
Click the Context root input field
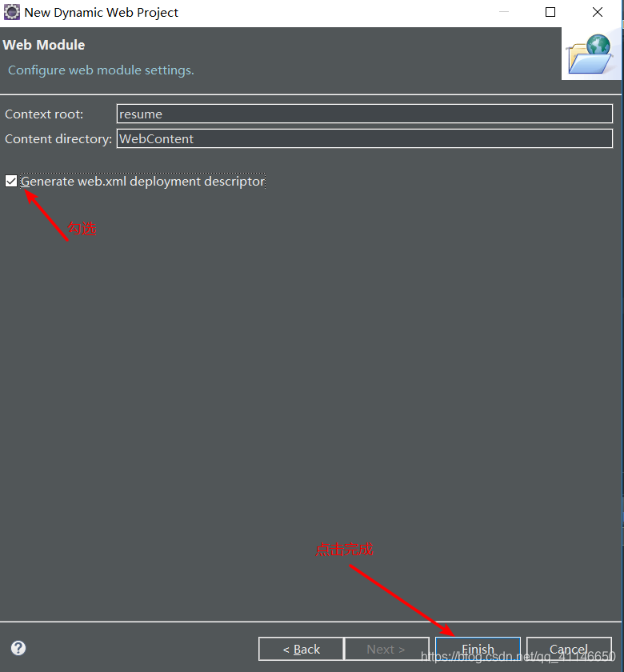point(364,114)
